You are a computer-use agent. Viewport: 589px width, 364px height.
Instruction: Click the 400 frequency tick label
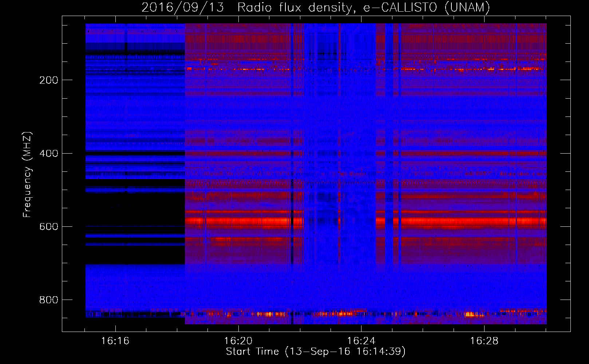(49, 153)
